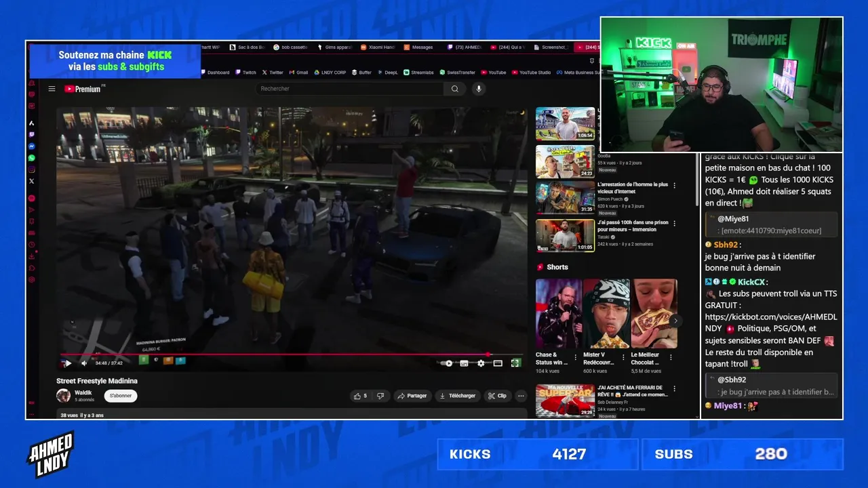Image resolution: width=868 pixels, height=488 pixels.
Task: Open the Buffer bookmark
Action: pyautogui.click(x=361, y=73)
